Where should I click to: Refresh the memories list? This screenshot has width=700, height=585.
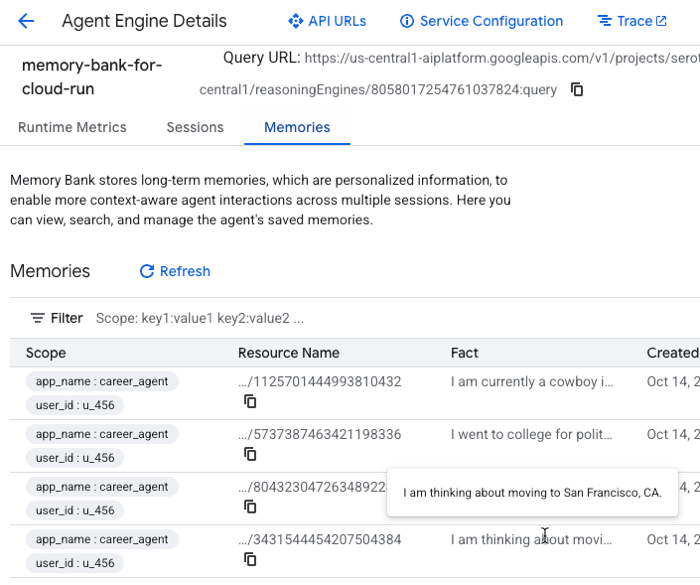pos(175,271)
